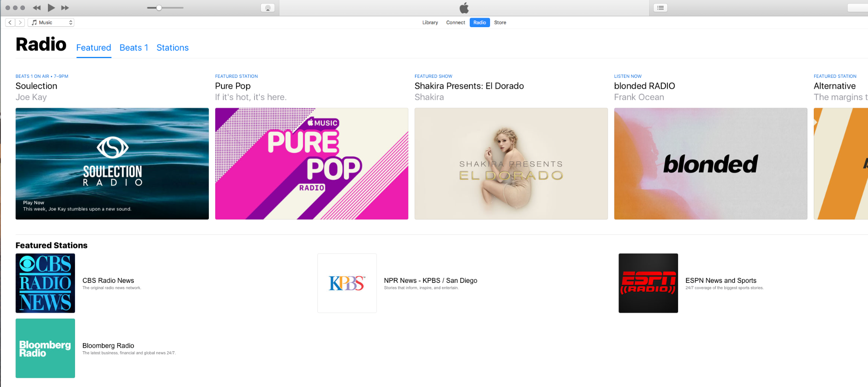The height and width of the screenshot is (387, 868).
Task: Click the Soulection show title
Action: pos(37,86)
